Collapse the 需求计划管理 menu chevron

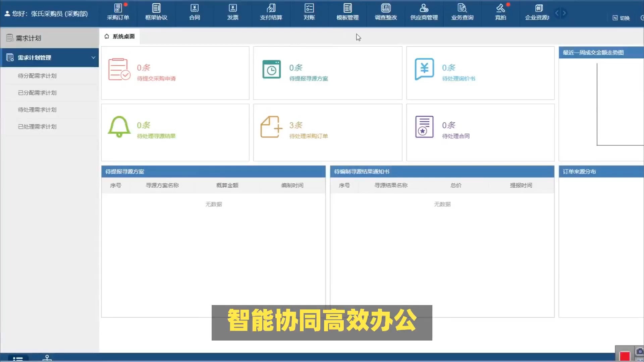pyautogui.click(x=93, y=58)
